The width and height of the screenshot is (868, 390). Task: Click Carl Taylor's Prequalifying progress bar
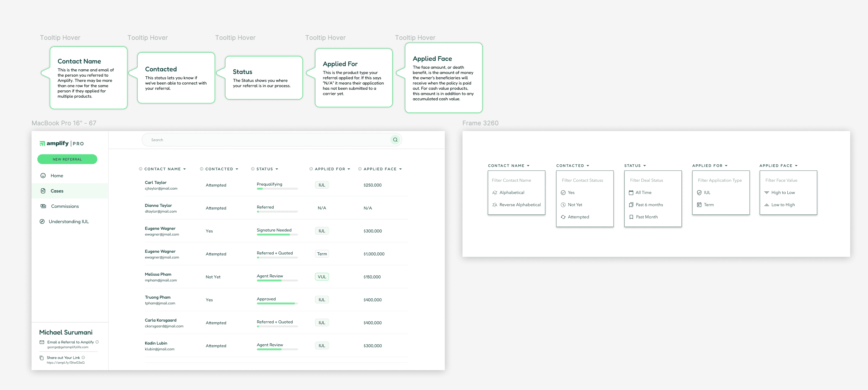coord(277,189)
